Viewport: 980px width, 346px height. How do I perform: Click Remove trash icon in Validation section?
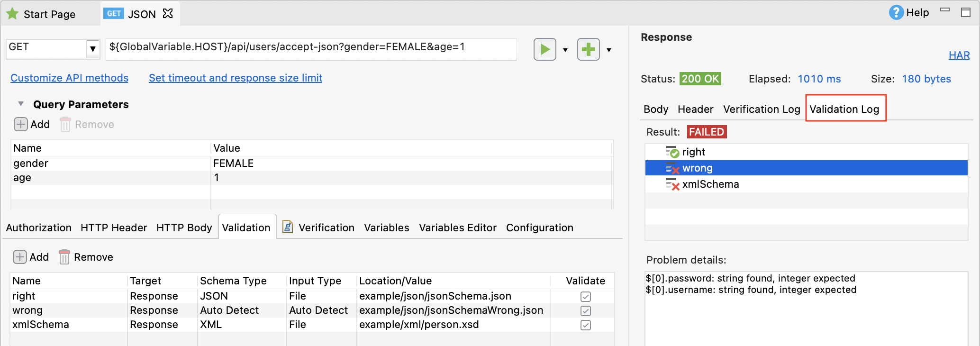click(x=64, y=257)
